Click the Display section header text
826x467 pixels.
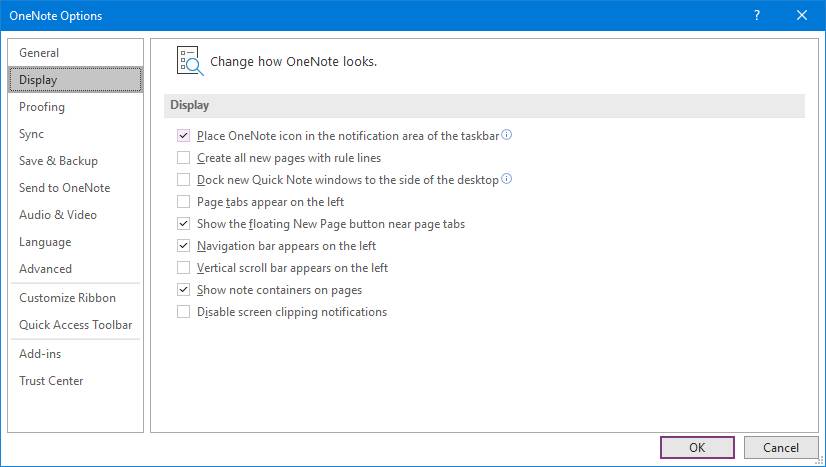coord(190,105)
